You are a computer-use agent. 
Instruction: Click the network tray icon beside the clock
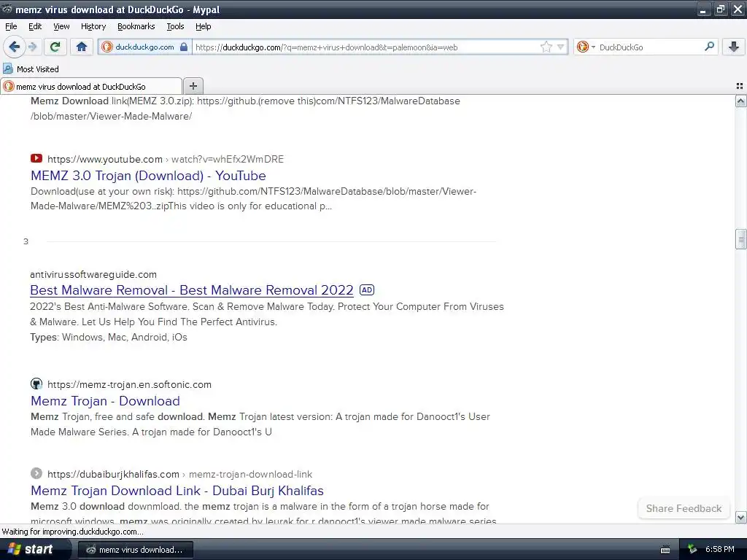coord(692,550)
